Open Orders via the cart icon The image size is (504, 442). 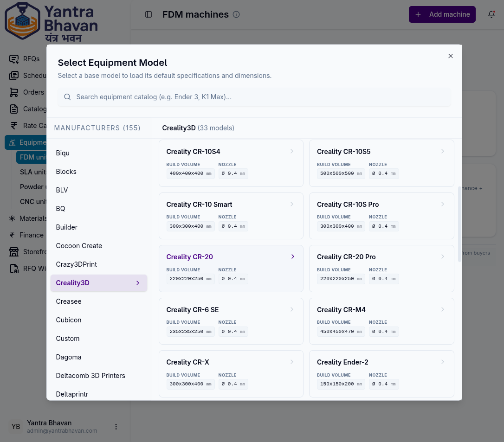14,92
